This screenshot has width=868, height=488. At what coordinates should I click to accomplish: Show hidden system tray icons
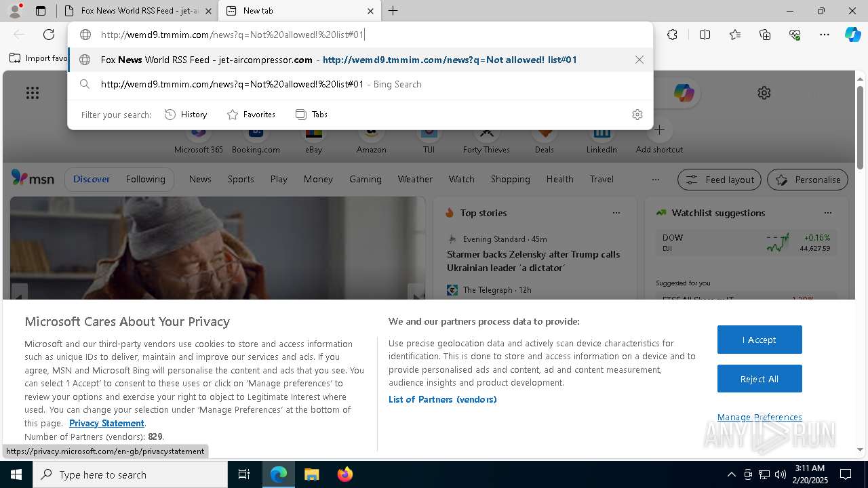click(731, 474)
